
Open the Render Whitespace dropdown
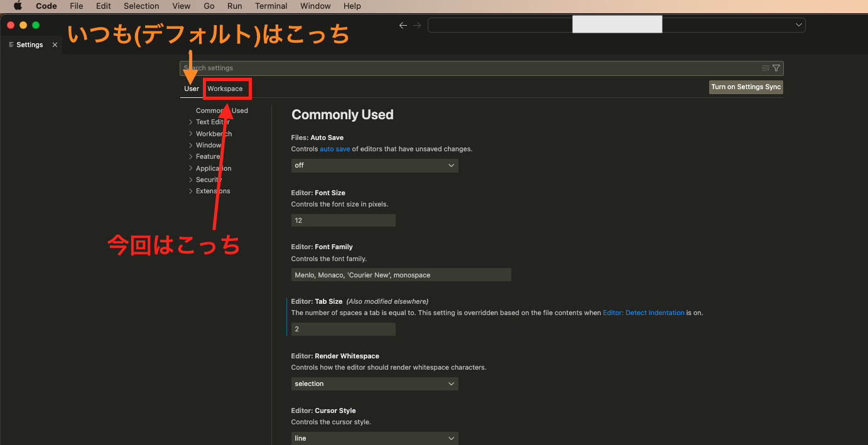point(374,383)
